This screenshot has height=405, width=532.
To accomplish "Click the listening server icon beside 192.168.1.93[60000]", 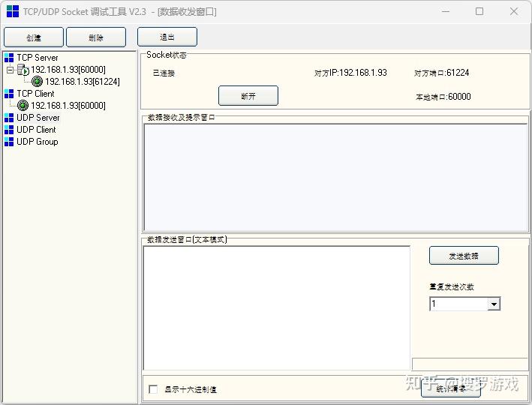I will point(23,70).
